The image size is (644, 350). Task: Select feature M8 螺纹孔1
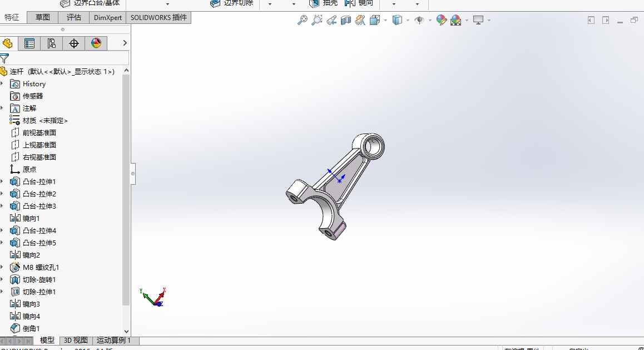click(35, 268)
